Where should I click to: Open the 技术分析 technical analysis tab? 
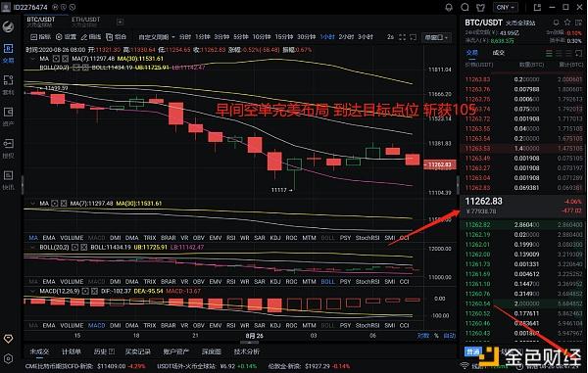point(247,351)
